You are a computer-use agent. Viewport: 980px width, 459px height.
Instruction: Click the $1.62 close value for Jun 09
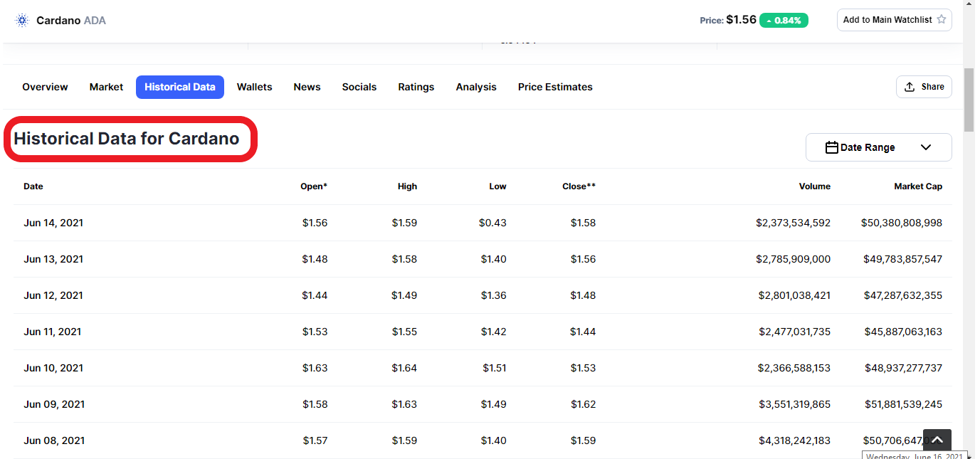583,404
